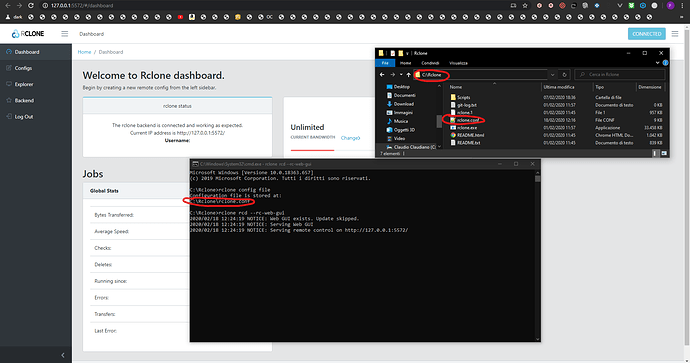Select Oggetti 3D in the navigation pane
The image size is (690, 363).
(x=400, y=130)
